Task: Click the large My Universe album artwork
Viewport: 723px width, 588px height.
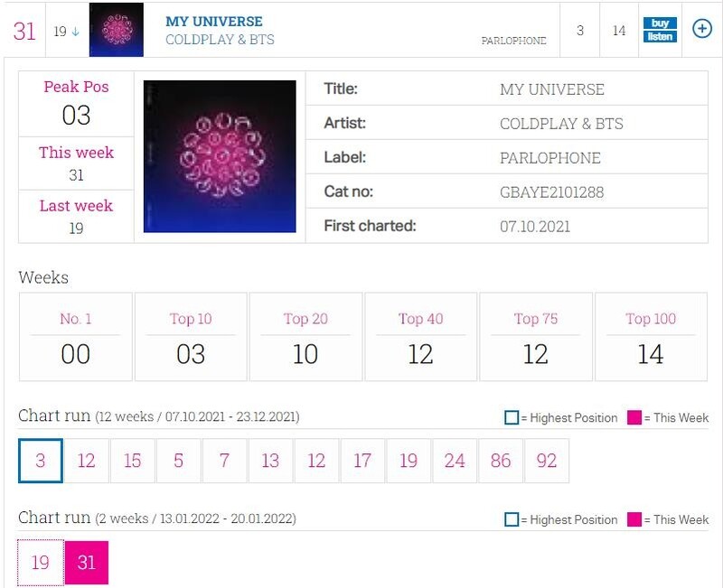Action: tap(220, 156)
